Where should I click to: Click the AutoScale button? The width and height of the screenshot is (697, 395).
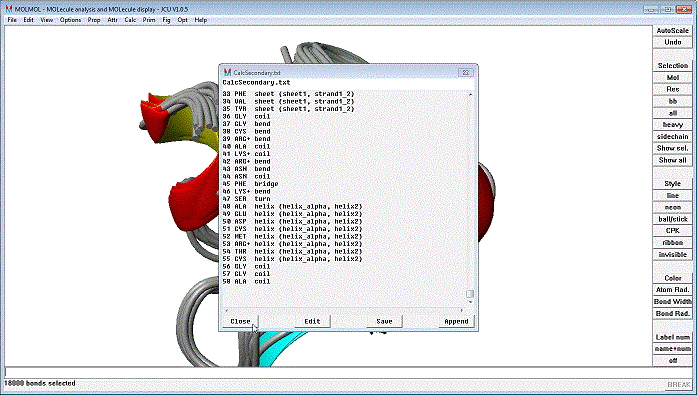click(x=673, y=31)
